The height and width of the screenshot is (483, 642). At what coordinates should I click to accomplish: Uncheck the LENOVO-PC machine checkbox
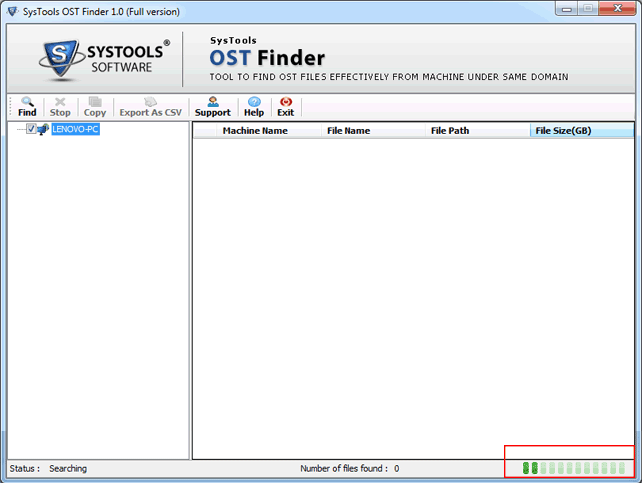[31, 129]
